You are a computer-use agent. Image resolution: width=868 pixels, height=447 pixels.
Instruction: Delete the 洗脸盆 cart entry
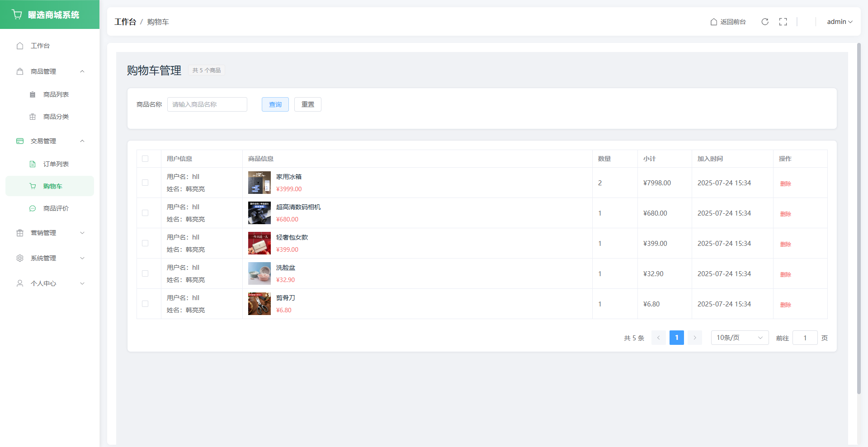coord(785,274)
